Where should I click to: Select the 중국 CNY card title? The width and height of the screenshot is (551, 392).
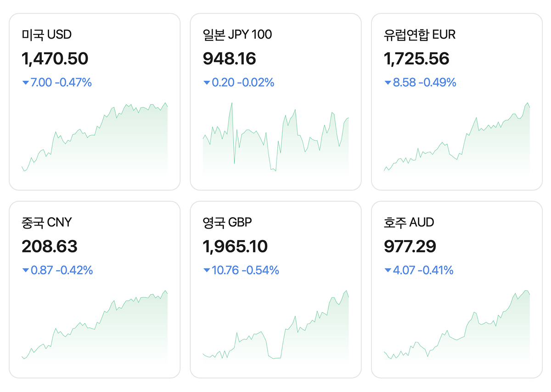tap(46, 223)
